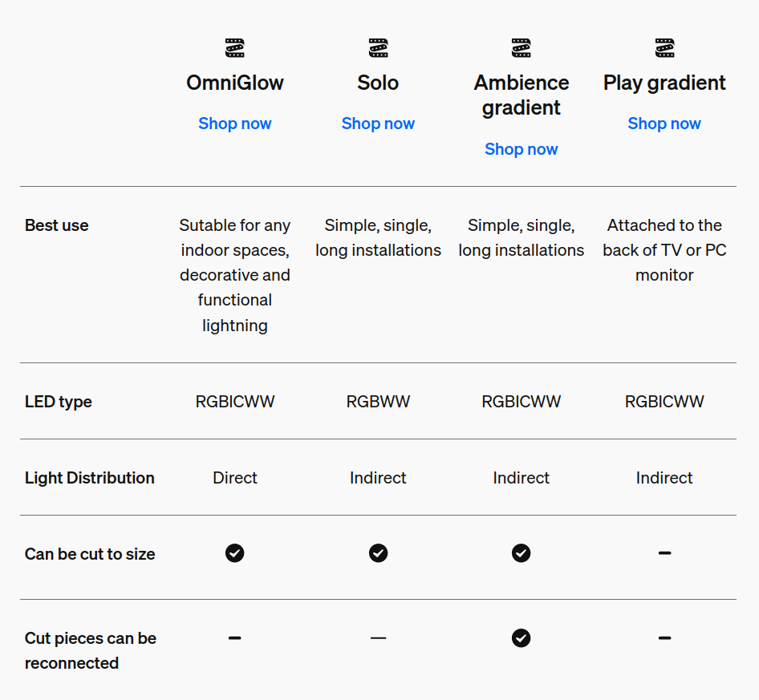Toggle the reconnect indicator under OmniGlow
The image size is (759, 700).
pyautogui.click(x=235, y=638)
